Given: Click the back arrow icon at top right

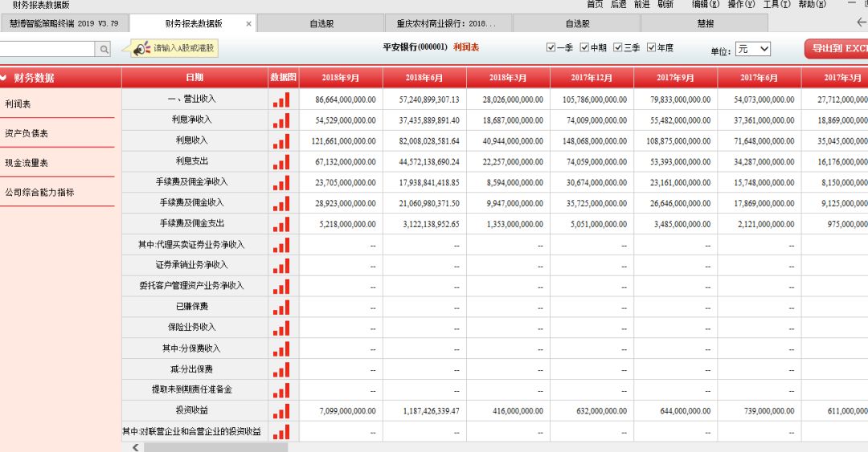Looking at the screenshot, I should [862, 22].
